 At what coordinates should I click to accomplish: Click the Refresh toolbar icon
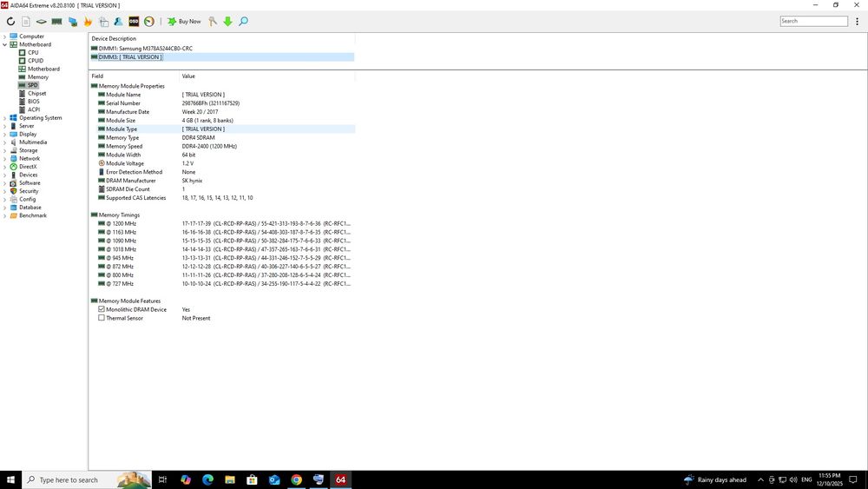pyautogui.click(x=10, y=22)
